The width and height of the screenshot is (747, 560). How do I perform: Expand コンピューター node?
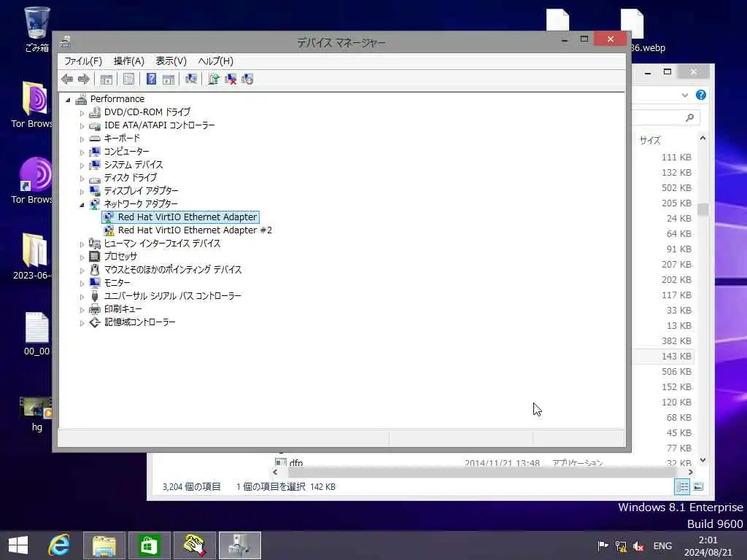(82, 152)
